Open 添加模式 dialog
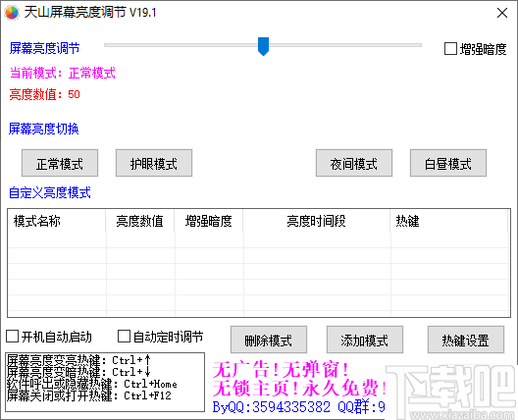This screenshot has width=518, height=420. (x=365, y=340)
